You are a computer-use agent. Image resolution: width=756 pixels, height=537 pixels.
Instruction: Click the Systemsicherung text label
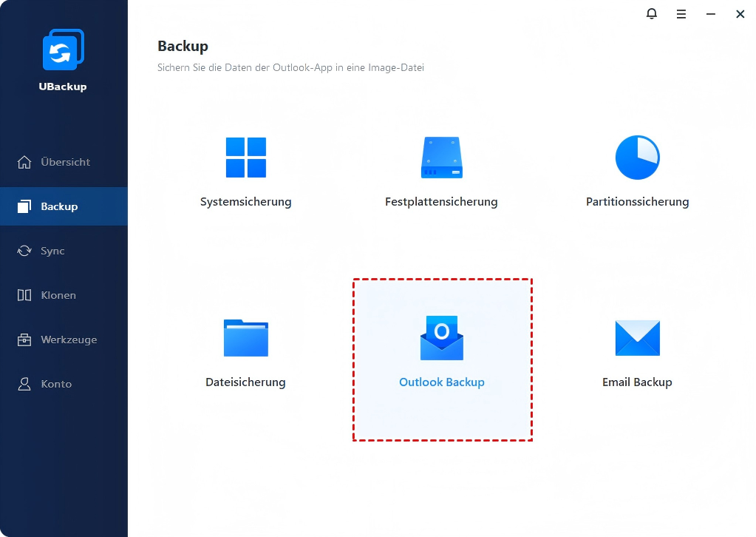pyautogui.click(x=245, y=202)
